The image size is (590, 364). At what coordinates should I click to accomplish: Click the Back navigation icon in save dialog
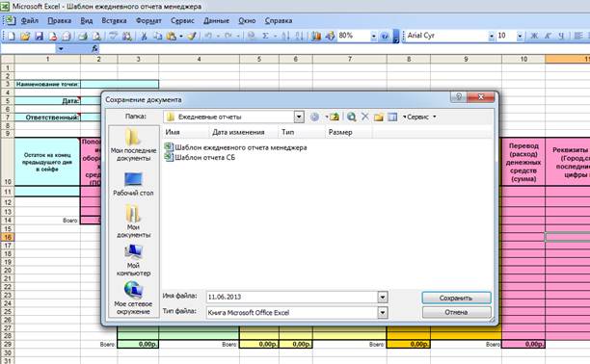click(314, 117)
